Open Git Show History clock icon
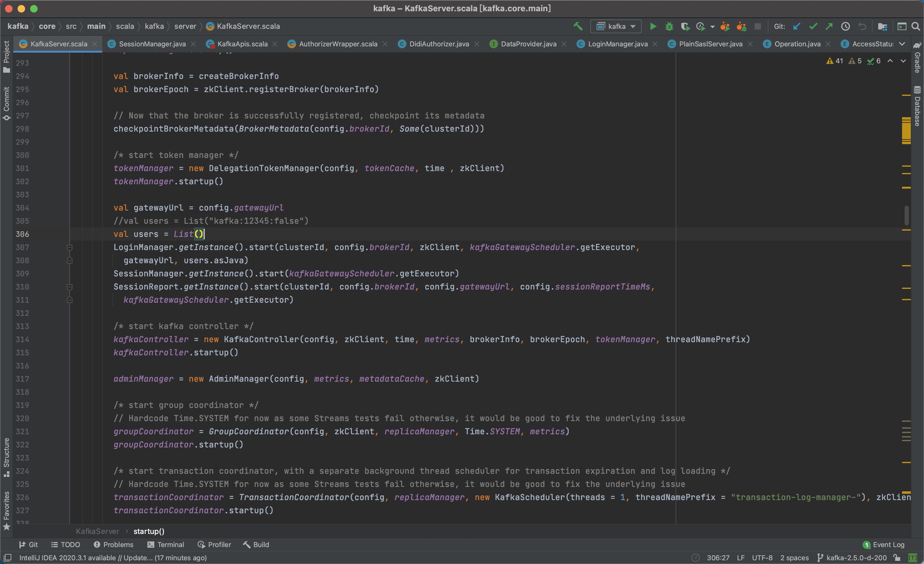This screenshot has width=924, height=564. tap(845, 26)
